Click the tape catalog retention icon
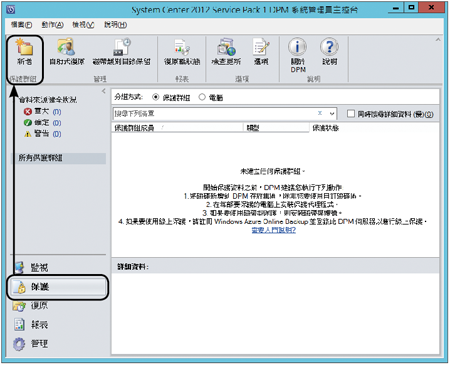450x365 pixels. tap(122, 47)
